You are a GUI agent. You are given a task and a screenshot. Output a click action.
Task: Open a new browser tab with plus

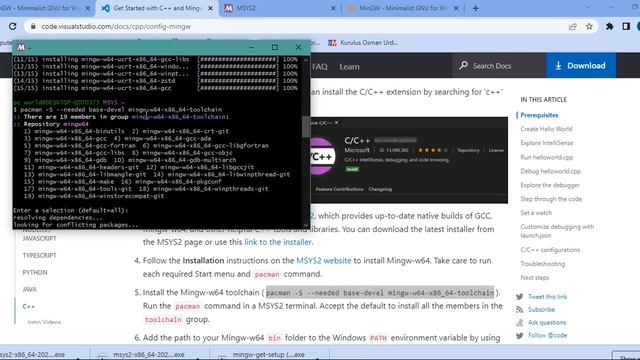[476, 8]
